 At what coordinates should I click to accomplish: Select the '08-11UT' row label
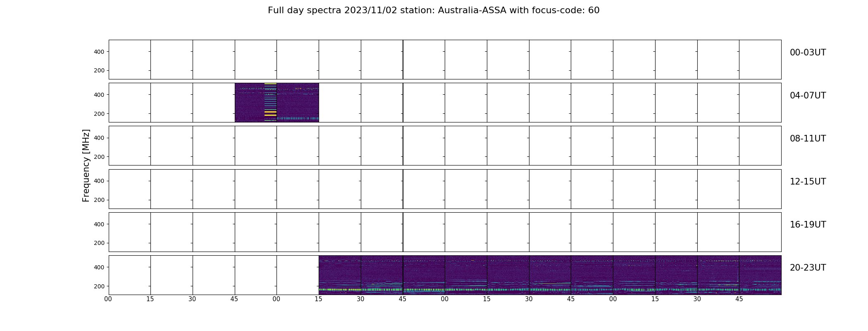click(x=808, y=139)
